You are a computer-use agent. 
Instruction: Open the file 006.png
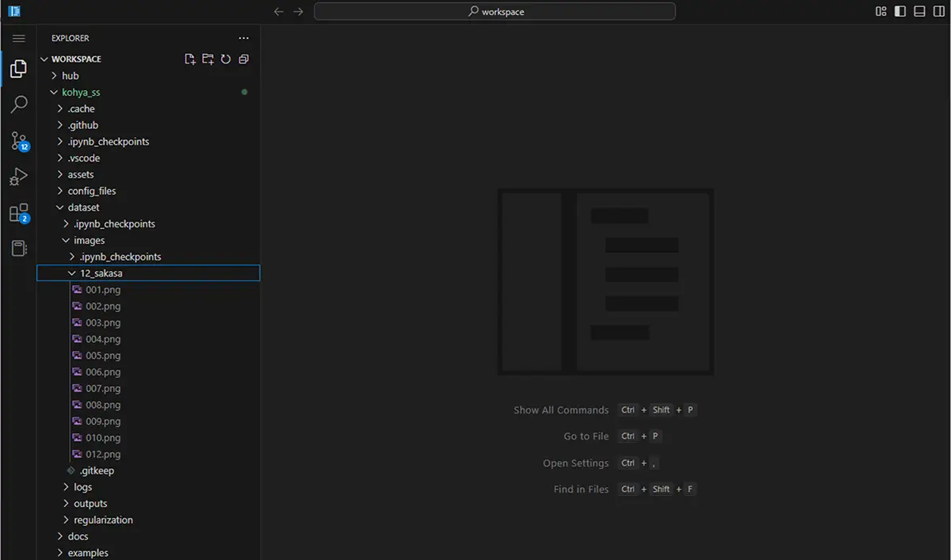pyautogui.click(x=148, y=372)
